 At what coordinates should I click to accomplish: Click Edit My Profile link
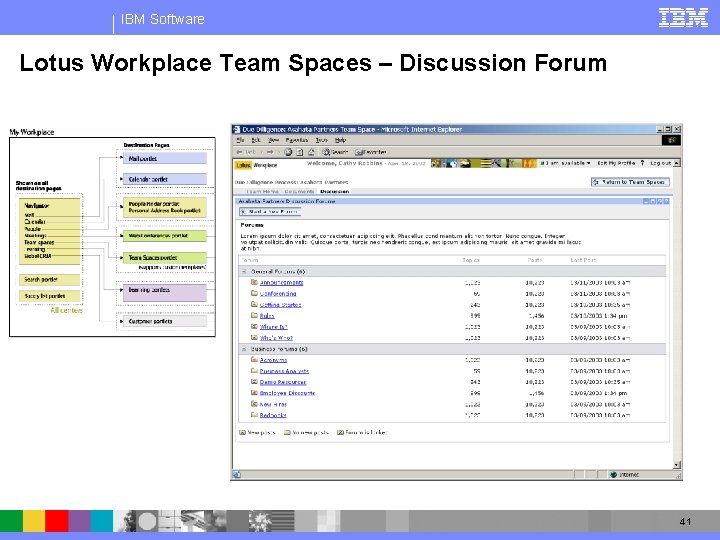click(x=616, y=163)
